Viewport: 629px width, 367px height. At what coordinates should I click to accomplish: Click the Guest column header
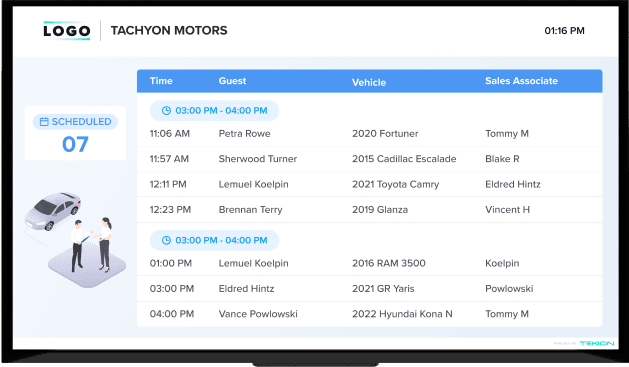[232, 81]
